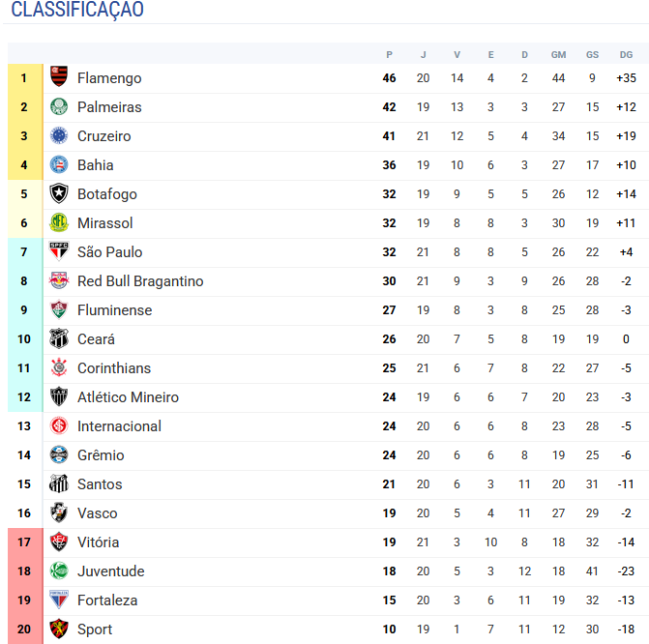The image size is (649, 644).
Task: Click the Santos striped crest
Action: tap(59, 483)
